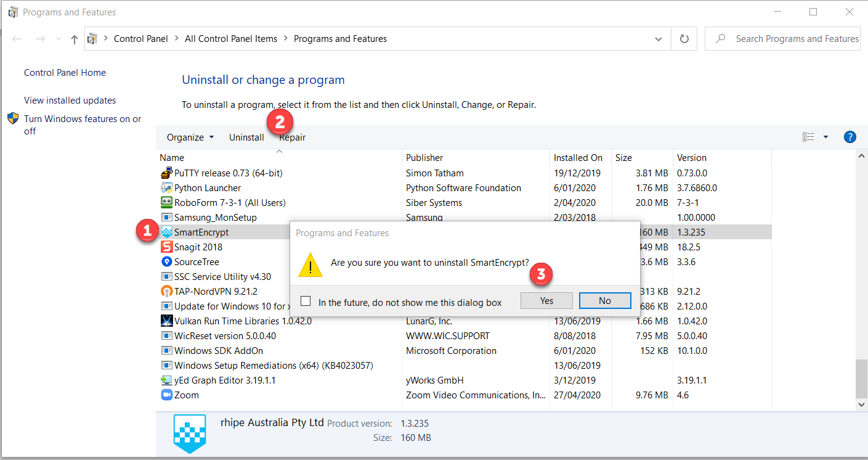The image size is (868, 460).
Task: Click Repair in the toolbar
Action: coord(293,138)
